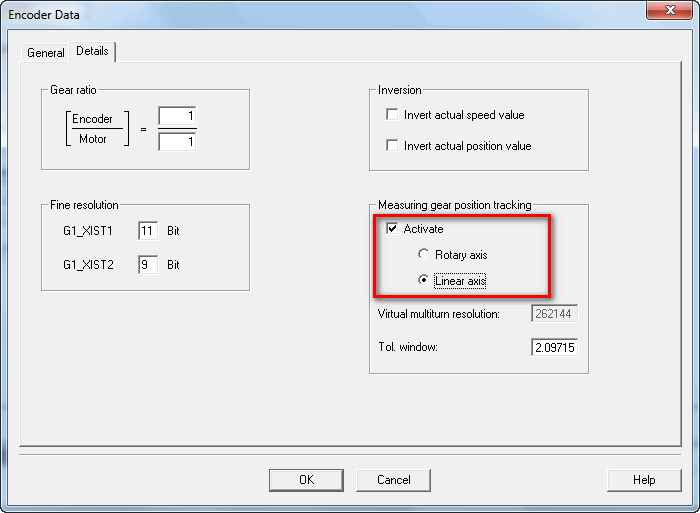Enable Invert actual speed value checkbox
This screenshot has width=700, height=513.
(x=392, y=114)
